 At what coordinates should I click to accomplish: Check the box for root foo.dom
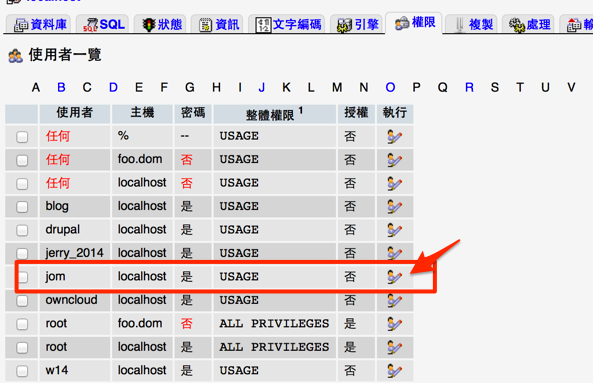(x=22, y=324)
